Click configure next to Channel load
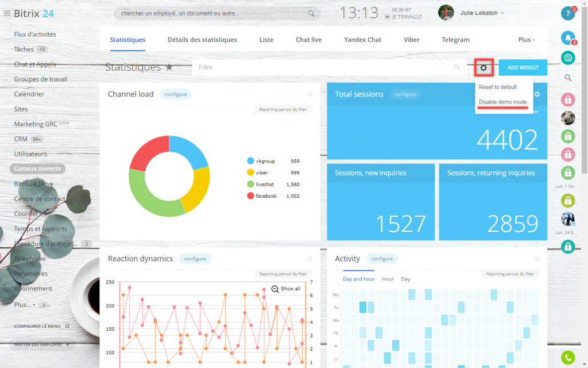Viewport: 588px width, 368px height. tap(176, 94)
